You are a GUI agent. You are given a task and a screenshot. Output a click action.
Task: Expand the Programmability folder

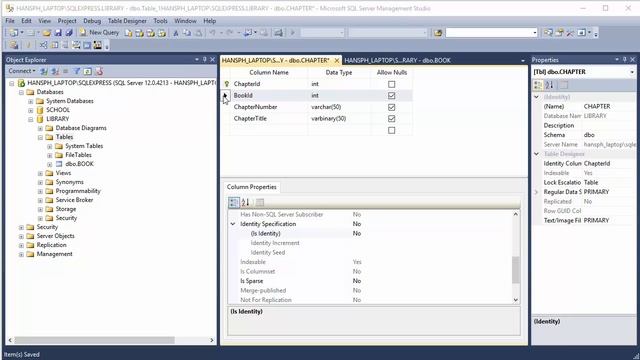[x=40, y=191]
